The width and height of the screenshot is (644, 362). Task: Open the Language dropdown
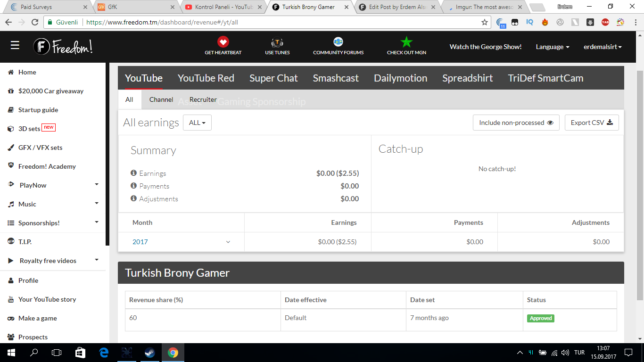click(x=553, y=47)
